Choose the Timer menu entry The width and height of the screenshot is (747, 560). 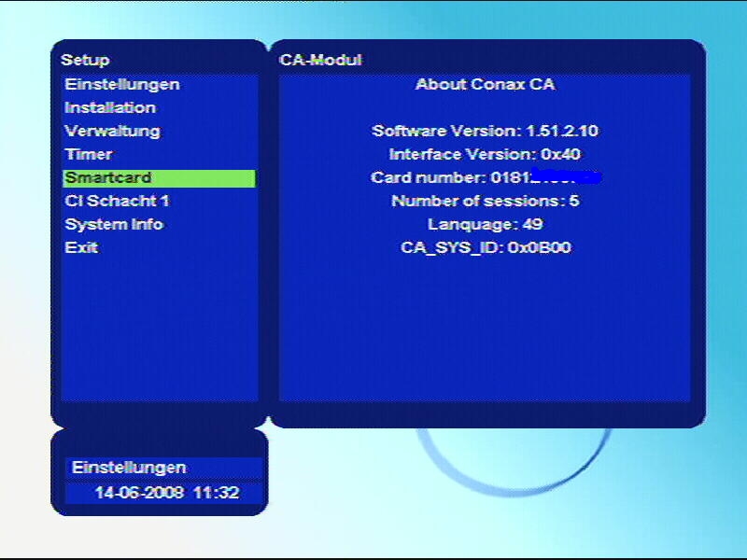click(x=88, y=155)
